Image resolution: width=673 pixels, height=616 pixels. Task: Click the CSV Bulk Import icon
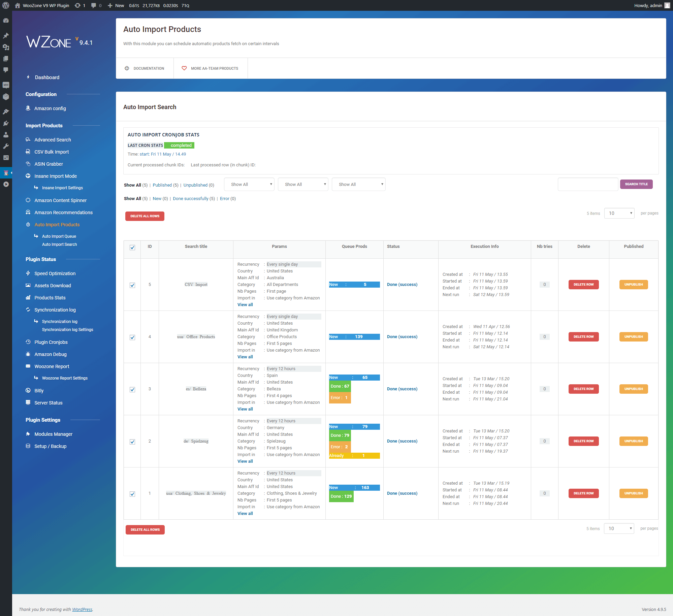(28, 152)
